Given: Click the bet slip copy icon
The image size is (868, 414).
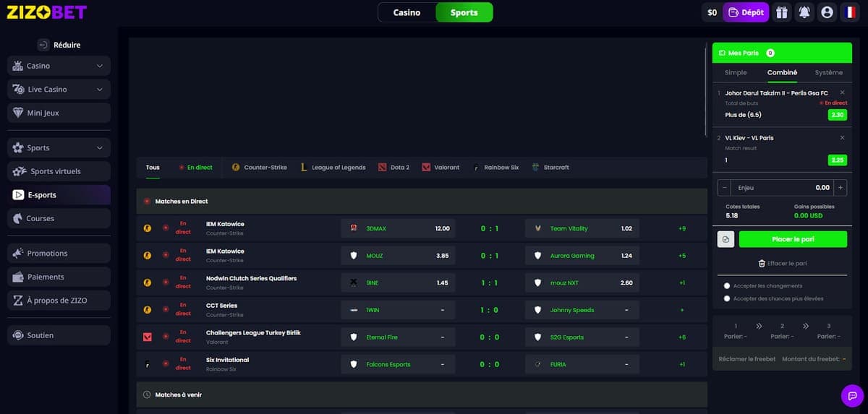Looking at the screenshot, I should tap(726, 239).
